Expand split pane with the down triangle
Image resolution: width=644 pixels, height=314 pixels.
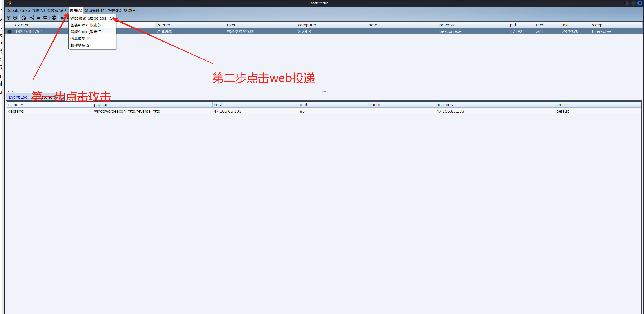[13, 91]
